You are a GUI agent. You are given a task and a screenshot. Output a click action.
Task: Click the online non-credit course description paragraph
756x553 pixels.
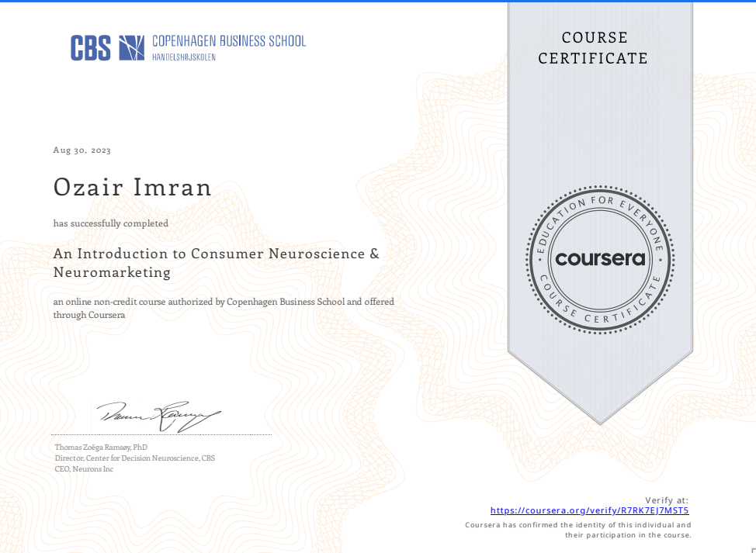224,308
